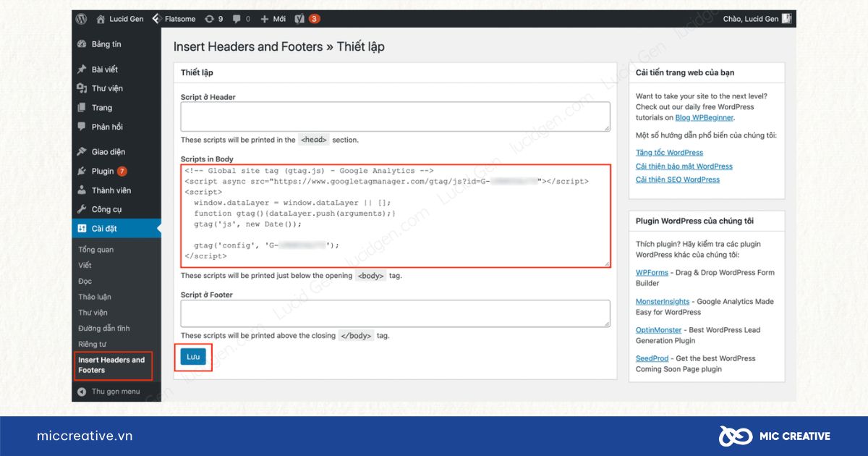Image resolution: width=868 pixels, height=456 pixels.
Task: Open Tăng tốc WordPress link
Action: [669, 153]
